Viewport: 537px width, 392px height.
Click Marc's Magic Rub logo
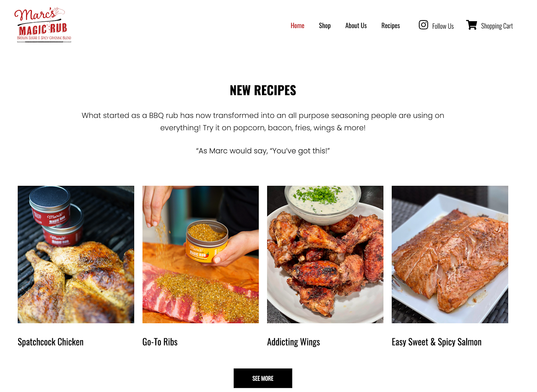[43, 25]
